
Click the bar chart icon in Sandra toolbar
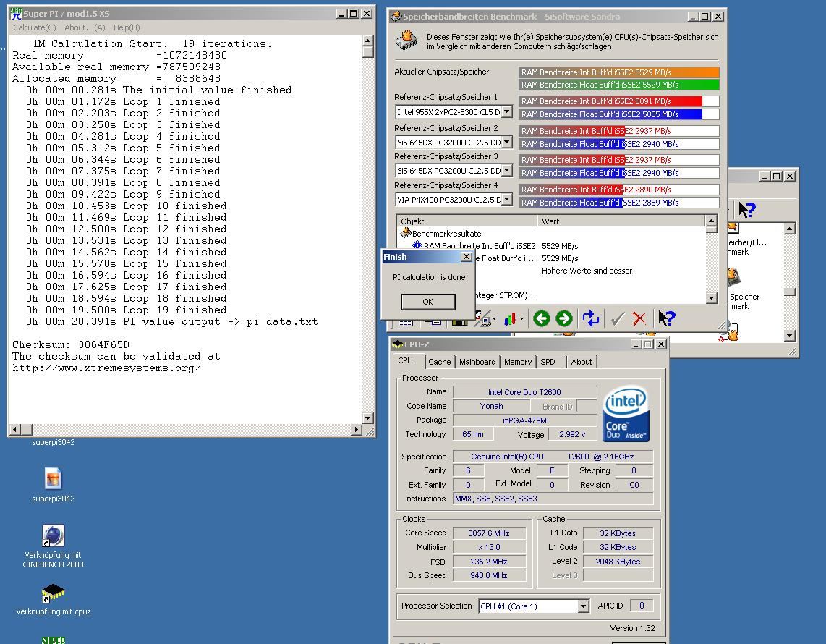[511, 318]
